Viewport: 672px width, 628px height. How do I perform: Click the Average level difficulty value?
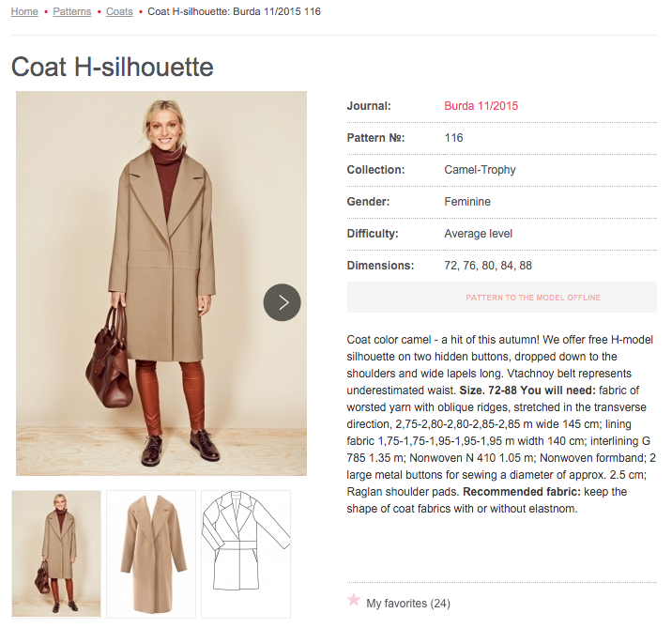click(x=479, y=234)
